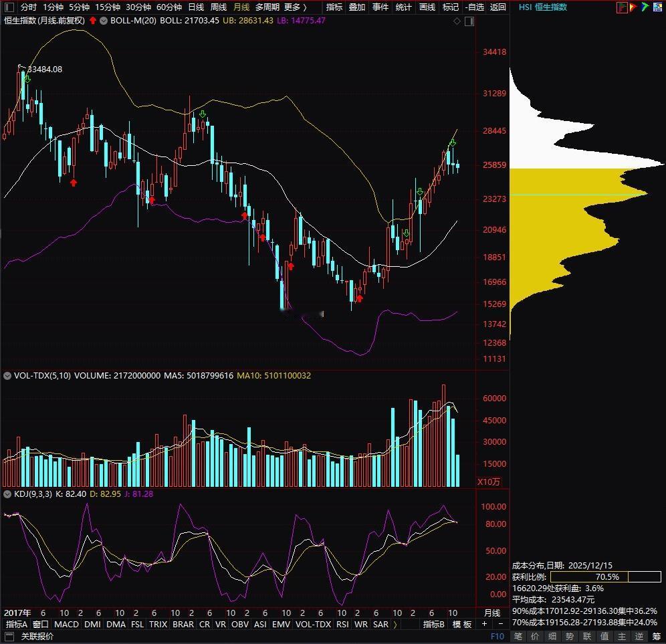Screen dimensions: 666x644
Task: Open the 统计 statistics menu
Action: (403, 7)
